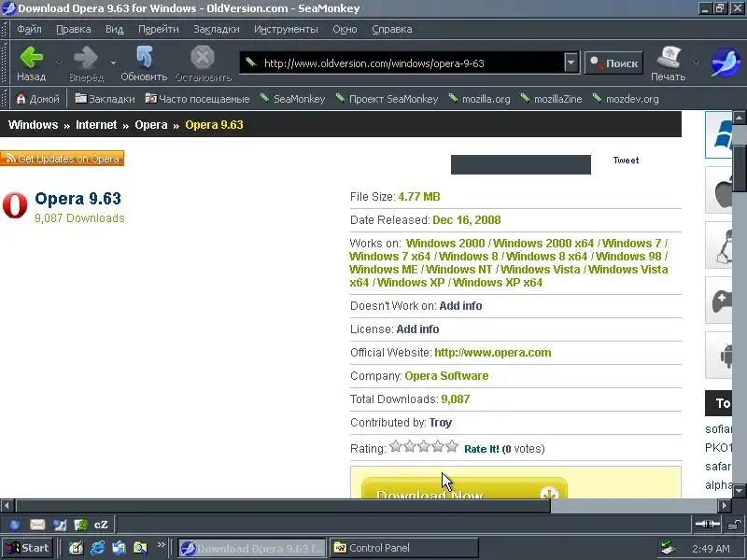Click the Print icon
Image resolution: width=747 pixels, height=560 pixels.
[668, 63]
